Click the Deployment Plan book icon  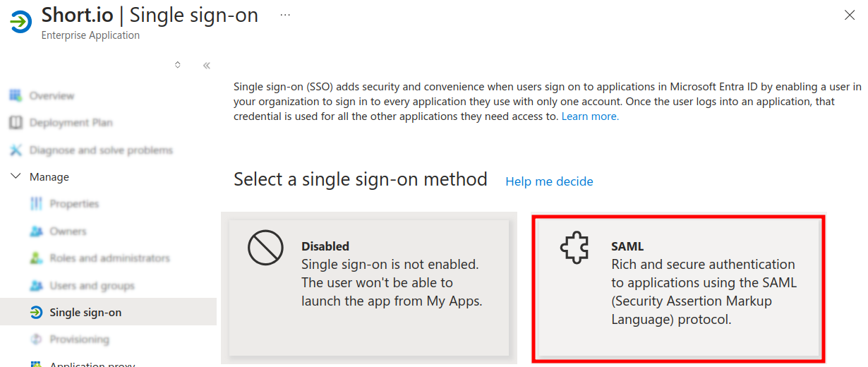pos(16,123)
